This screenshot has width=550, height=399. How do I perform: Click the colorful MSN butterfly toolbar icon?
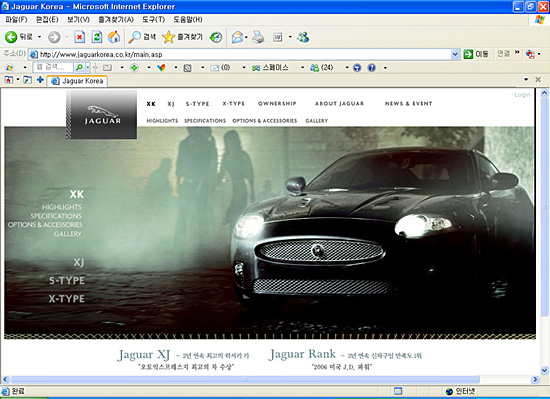(x=161, y=67)
